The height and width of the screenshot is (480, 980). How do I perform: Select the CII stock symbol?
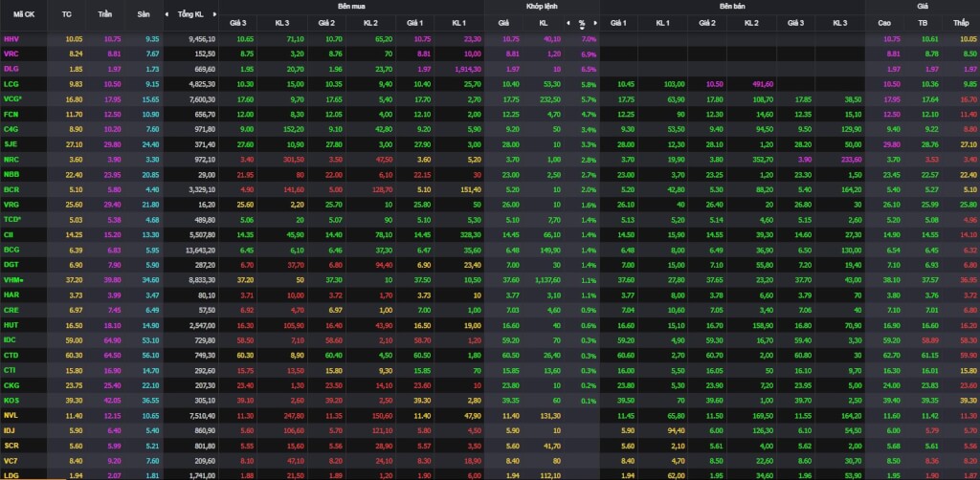[9, 234]
